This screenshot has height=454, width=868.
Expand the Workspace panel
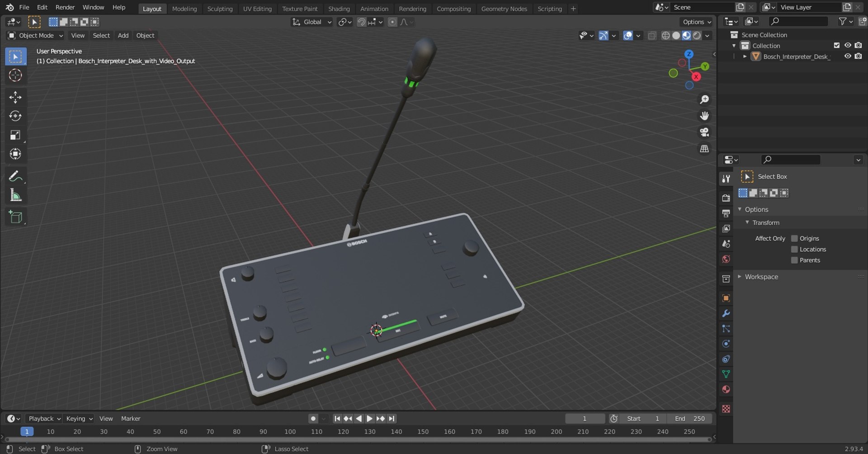pyautogui.click(x=761, y=277)
